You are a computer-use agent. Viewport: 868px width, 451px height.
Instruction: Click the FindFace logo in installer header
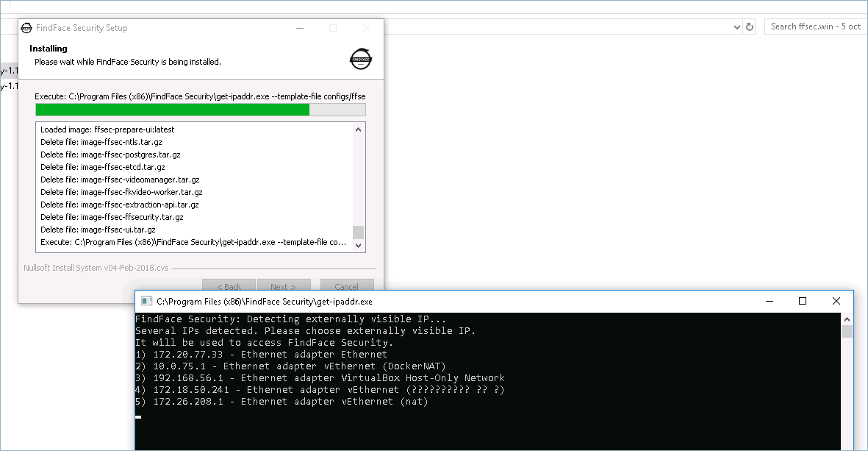click(x=361, y=59)
